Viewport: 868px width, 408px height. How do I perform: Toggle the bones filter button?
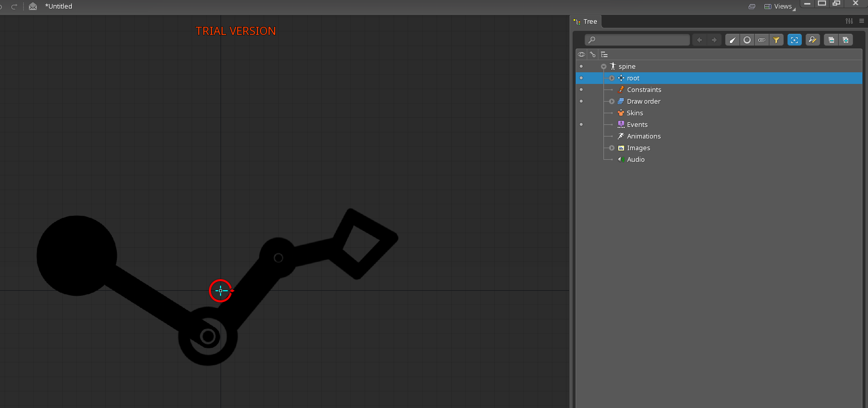click(x=732, y=40)
